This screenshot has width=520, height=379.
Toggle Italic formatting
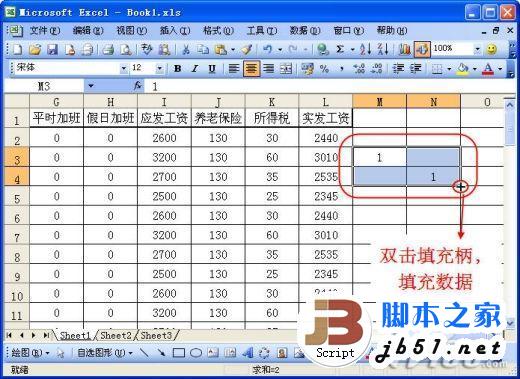coord(195,69)
